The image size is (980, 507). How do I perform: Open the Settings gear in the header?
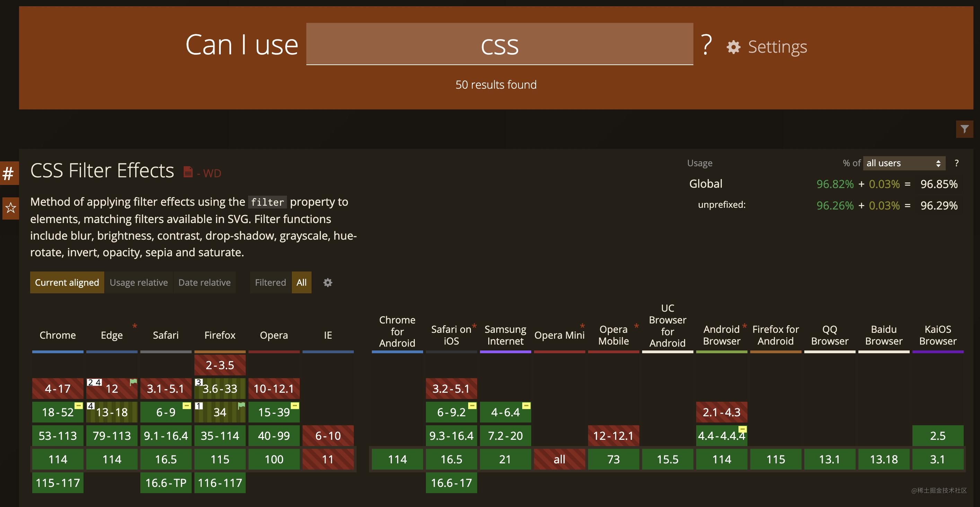734,47
